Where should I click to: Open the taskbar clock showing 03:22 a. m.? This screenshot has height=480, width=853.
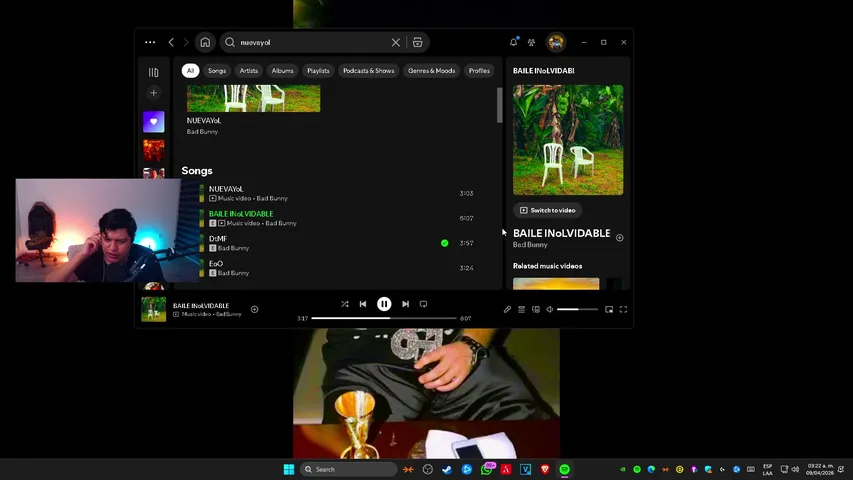pyautogui.click(x=820, y=469)
